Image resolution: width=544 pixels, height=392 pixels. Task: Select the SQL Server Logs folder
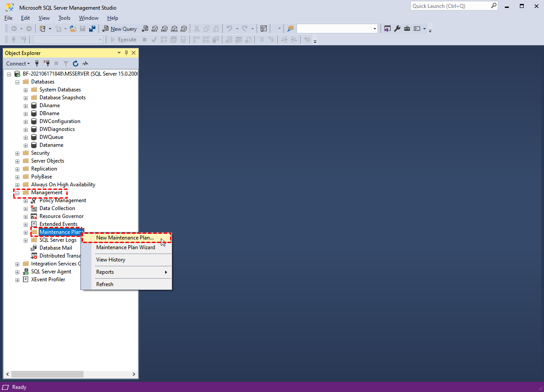(x=58, y=240)
